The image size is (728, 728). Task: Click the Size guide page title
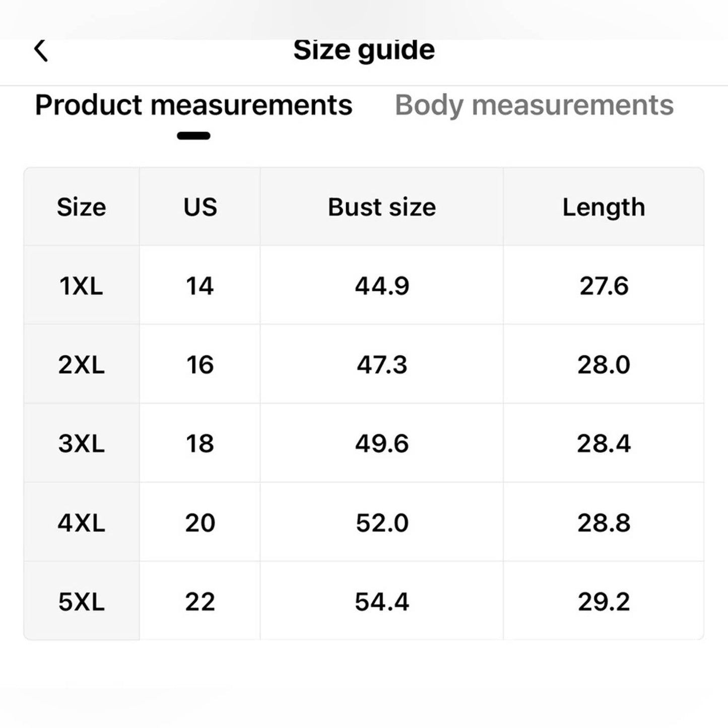(364, 50)
